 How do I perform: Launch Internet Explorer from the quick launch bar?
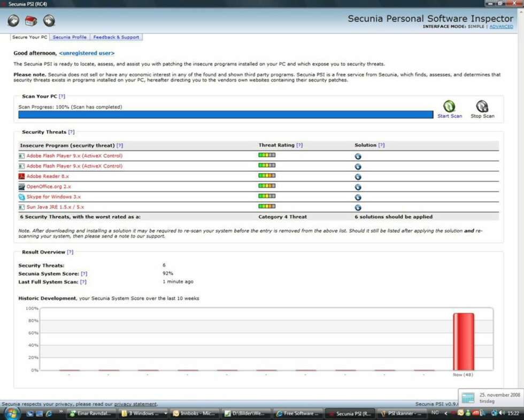click(49, 414)
